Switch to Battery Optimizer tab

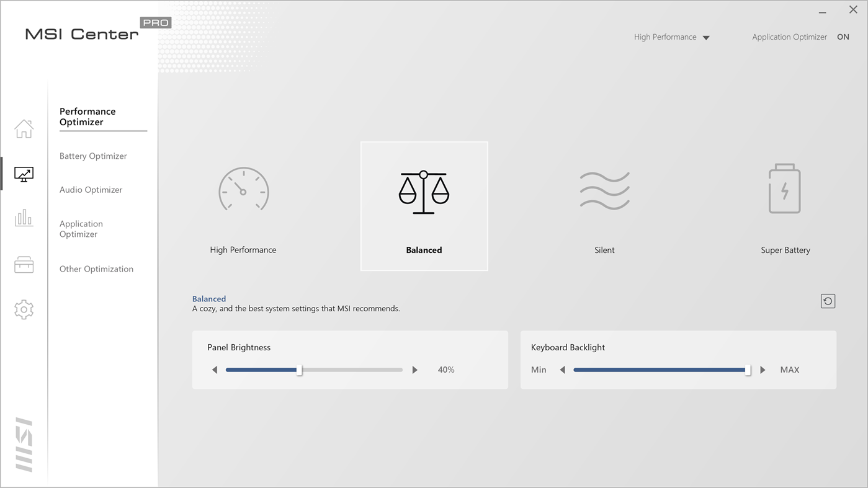[x=93, y=156]
